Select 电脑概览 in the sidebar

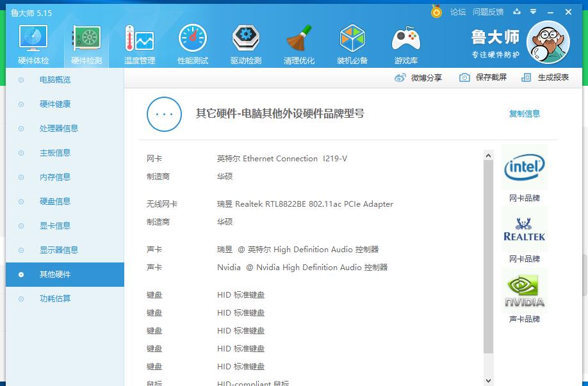point(55,80)
